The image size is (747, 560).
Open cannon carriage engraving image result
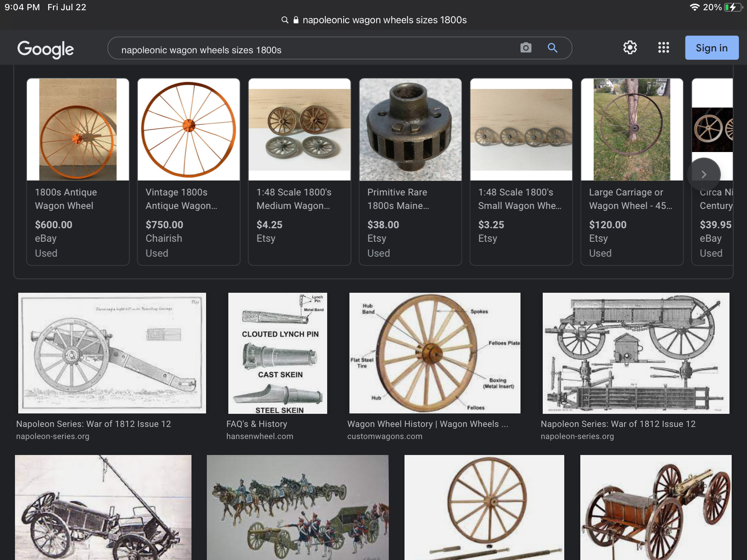tap(112, 353)
